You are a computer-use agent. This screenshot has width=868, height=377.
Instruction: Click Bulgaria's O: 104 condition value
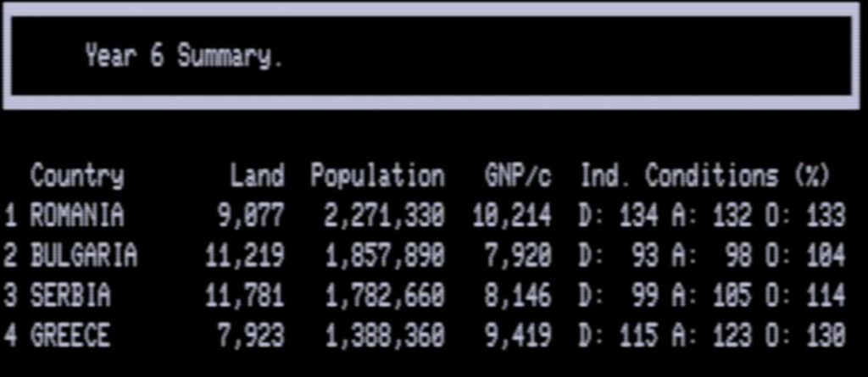click(x=806, y=255)
